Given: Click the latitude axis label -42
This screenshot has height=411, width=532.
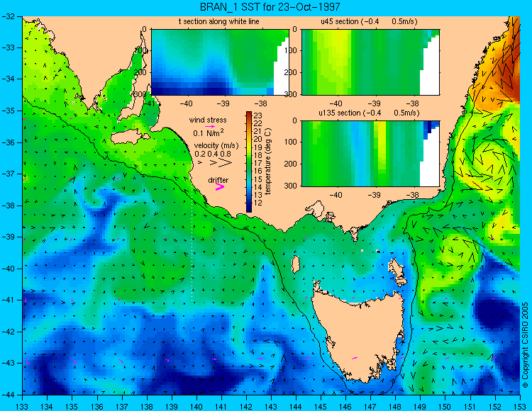Looking at the screenshot, I should (8, 332).
